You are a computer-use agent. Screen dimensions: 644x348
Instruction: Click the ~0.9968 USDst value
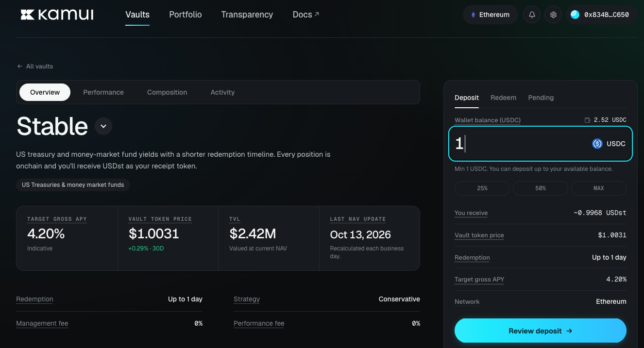click(x=600, y=213)
